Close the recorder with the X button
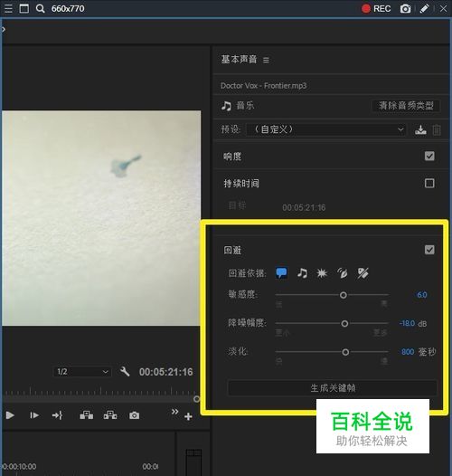 tap(443, 8)
